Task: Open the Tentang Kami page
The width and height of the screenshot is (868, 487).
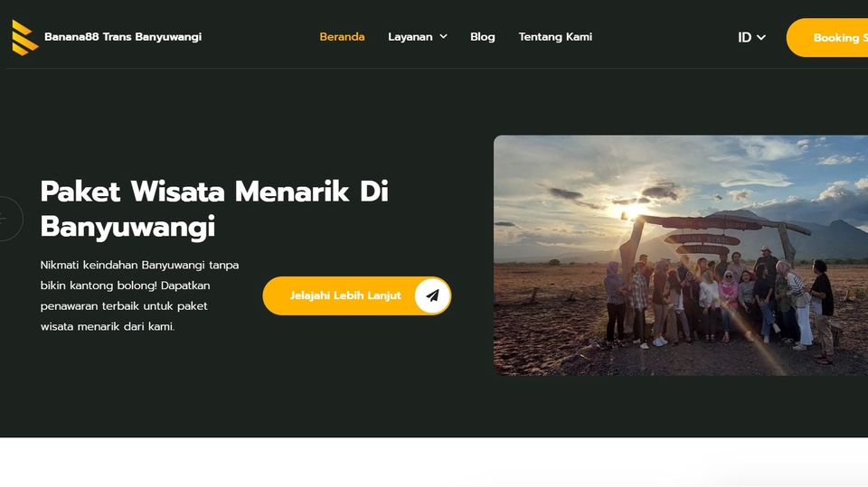Action: click(555, 36)
